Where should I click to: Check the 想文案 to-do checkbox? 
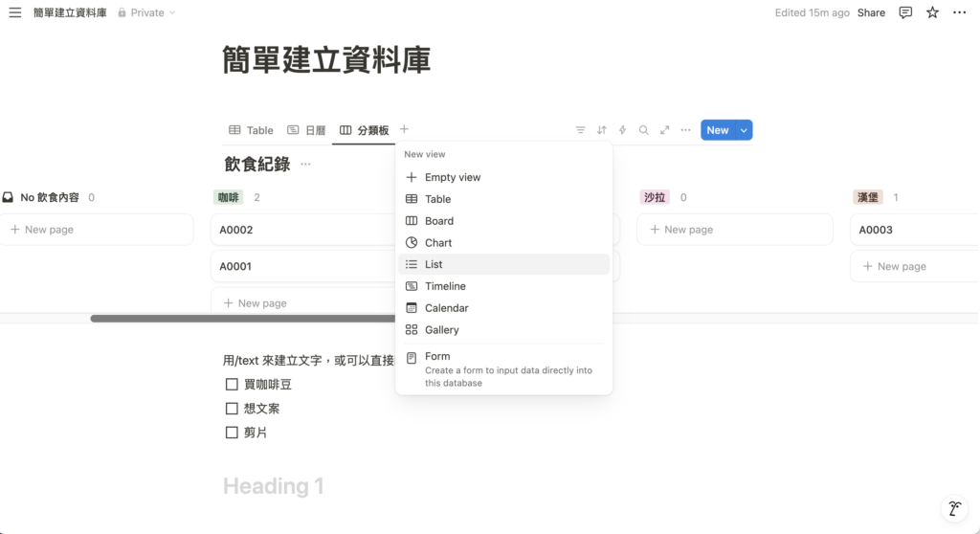(x=232, y=409)
